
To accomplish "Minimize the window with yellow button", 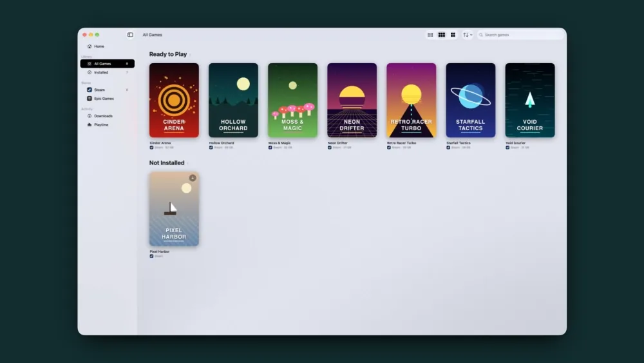I will click(91, 35).
